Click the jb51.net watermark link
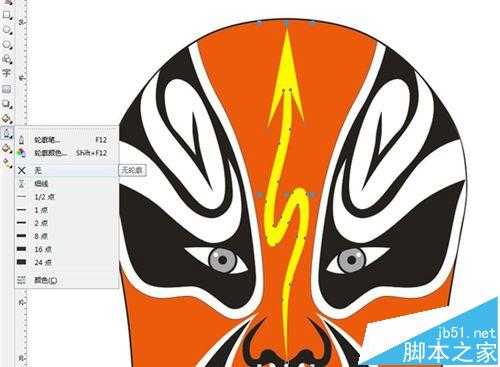 [x=466, y=334]
